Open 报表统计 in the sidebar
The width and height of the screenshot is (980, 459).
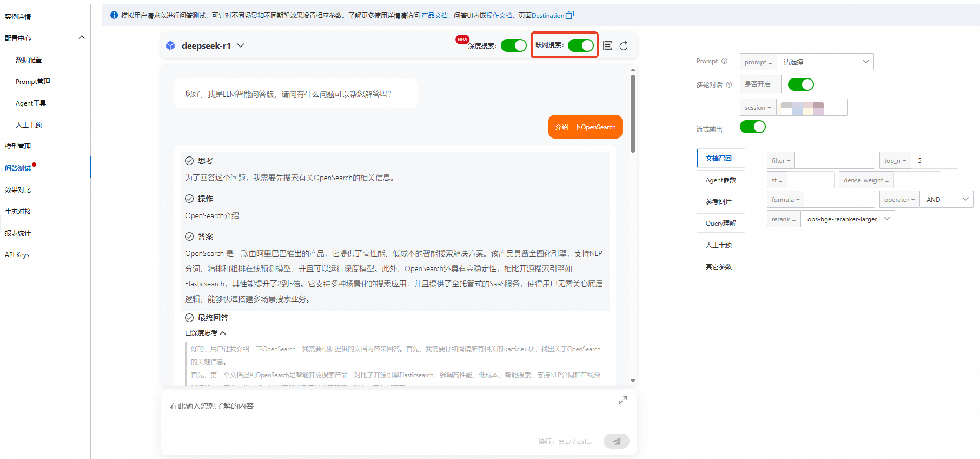click(18, 233)
